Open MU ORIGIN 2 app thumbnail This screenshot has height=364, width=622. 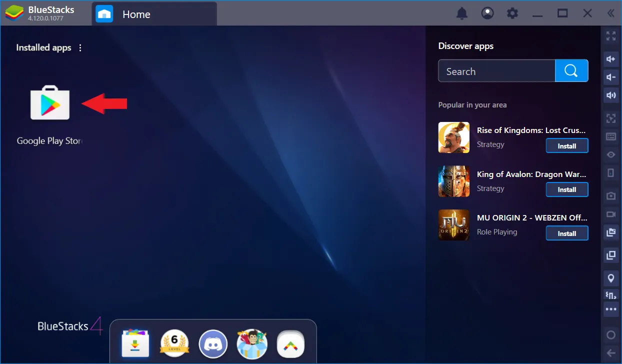(453, 225)
